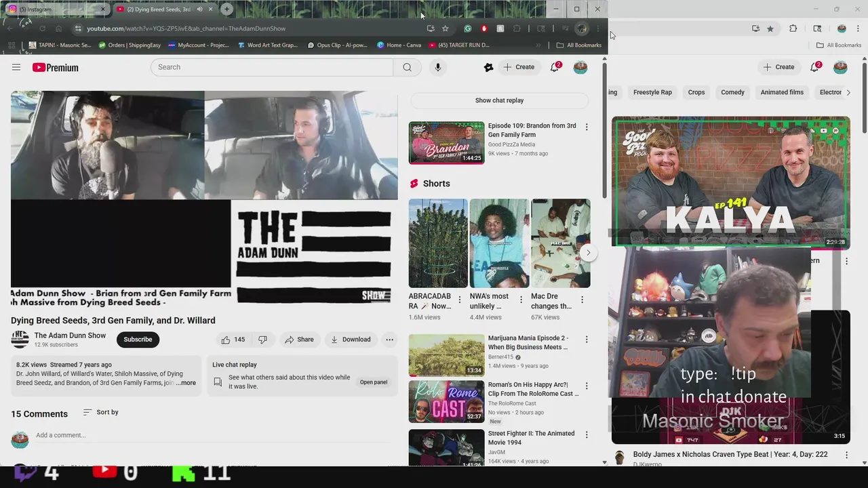
Task: Open options for NWA's most unlikely short
Action: point(521,300)
